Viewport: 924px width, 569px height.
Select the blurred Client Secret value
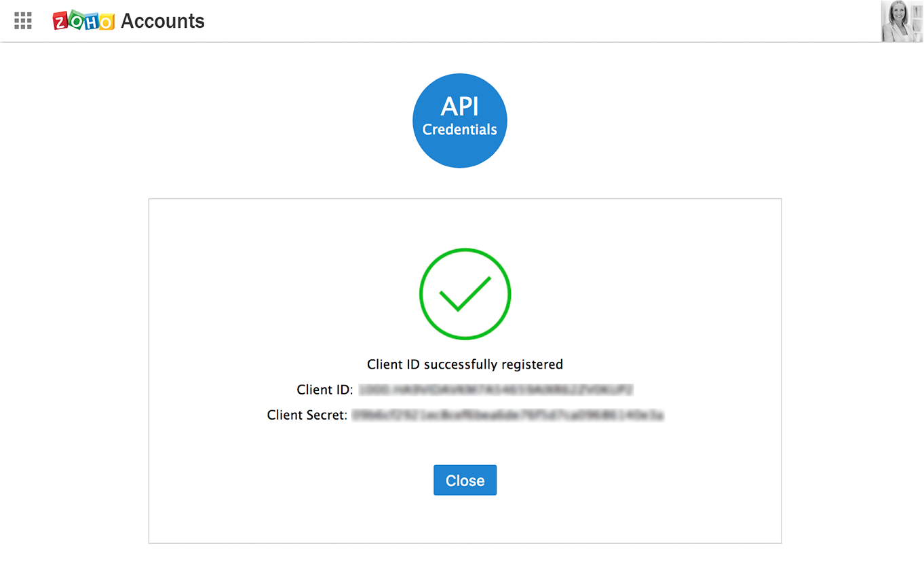pos(507,414)
